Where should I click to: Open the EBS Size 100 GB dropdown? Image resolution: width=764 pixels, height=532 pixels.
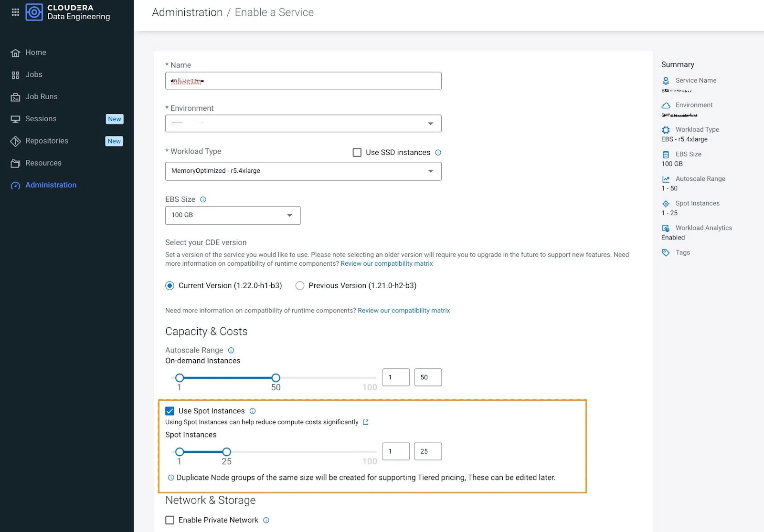pos(233,215)
